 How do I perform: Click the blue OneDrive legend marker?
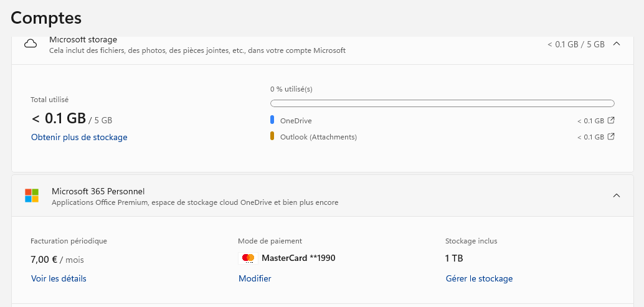click(272, 120)
